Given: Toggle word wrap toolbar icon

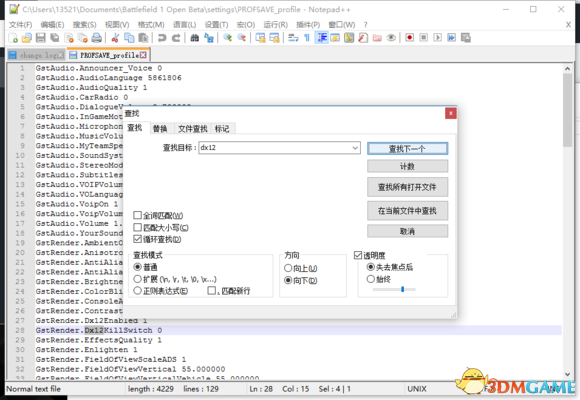Looking at the screenshot, I should [293, 38].
